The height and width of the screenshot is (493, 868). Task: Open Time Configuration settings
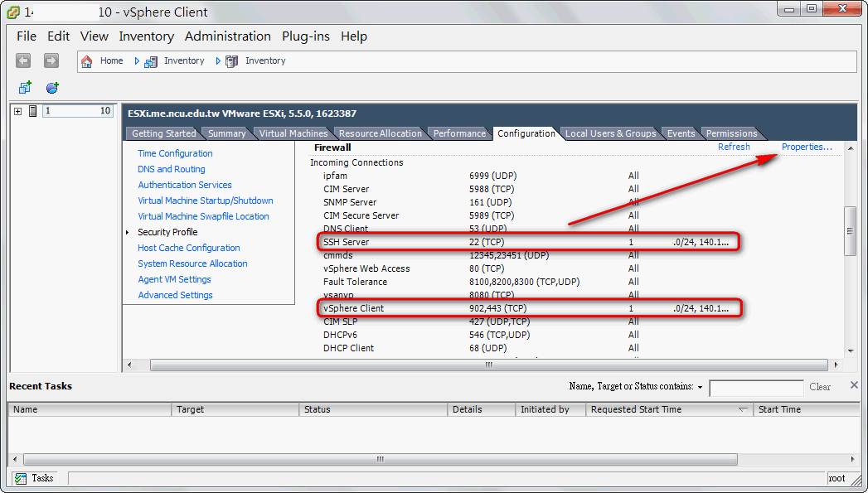point(175,153)
